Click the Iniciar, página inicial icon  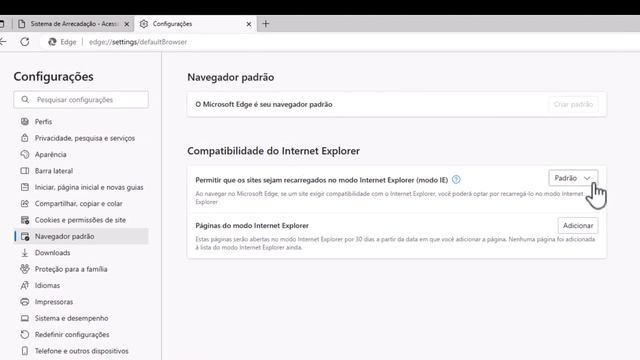click(25, 187)
